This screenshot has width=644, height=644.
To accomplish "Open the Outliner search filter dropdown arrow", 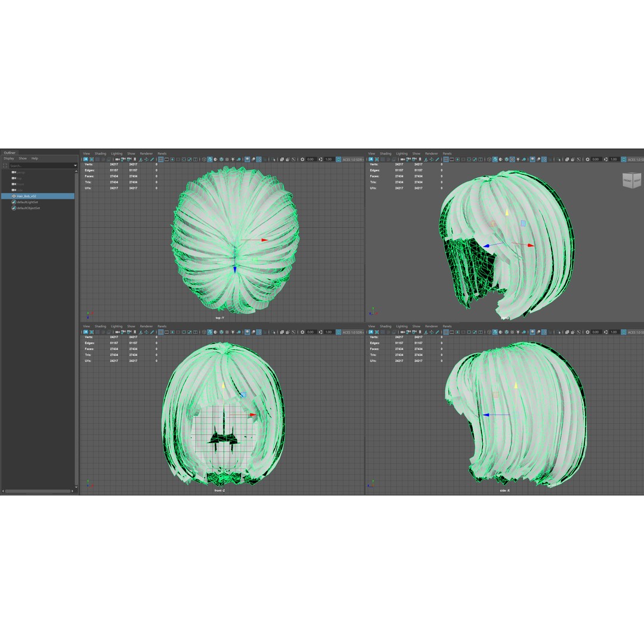I will point(74,165).
